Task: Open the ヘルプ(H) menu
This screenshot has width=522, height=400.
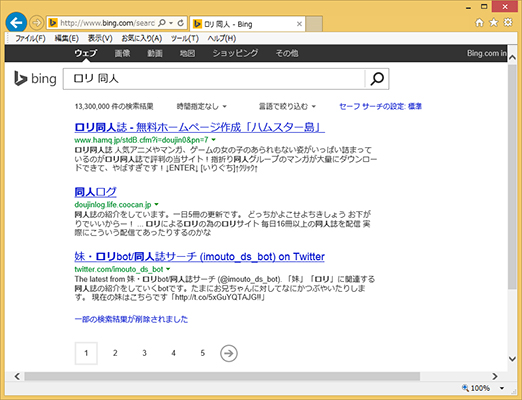Action: [x=222, y=38]
